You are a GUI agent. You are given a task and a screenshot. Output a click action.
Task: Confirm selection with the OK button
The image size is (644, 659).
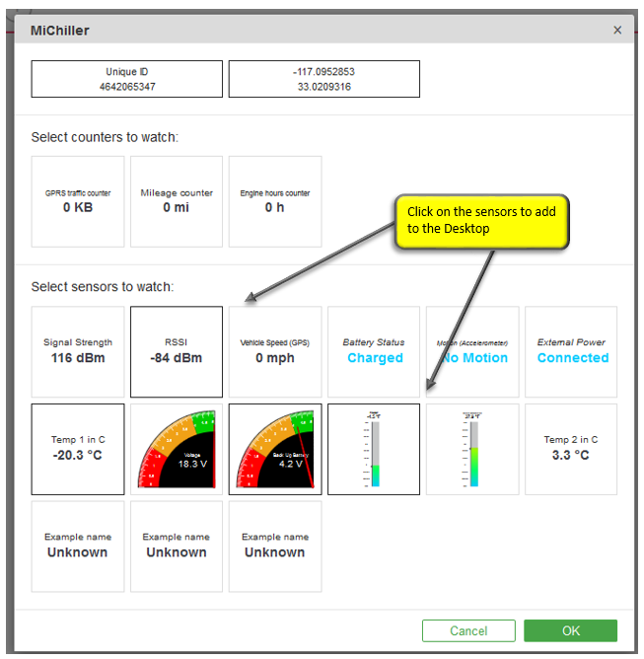(x=570, y=630)
